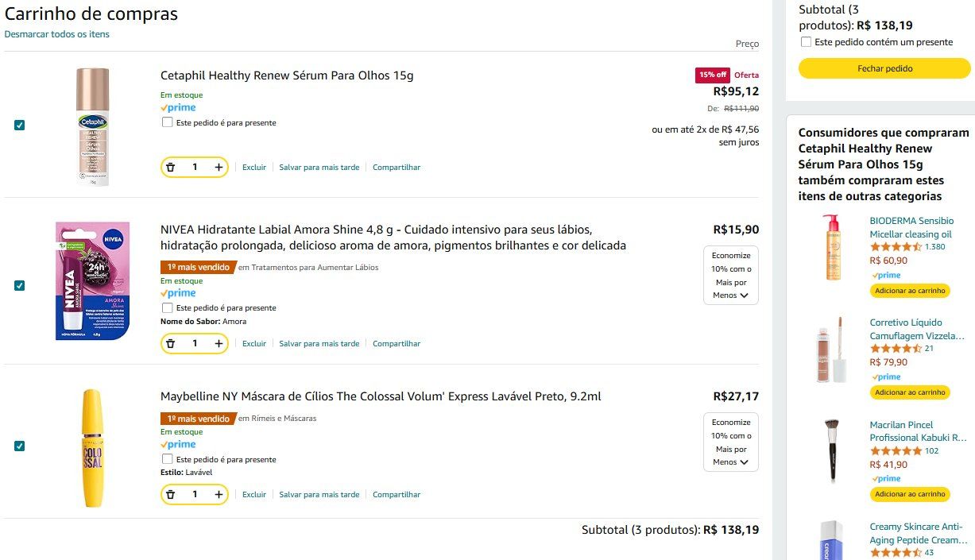Image resolution: width=975 pixels, height=560 pixels.
Task: Click trash icon for Cetaphil serum quantity
Action: (x=170, y=167)
